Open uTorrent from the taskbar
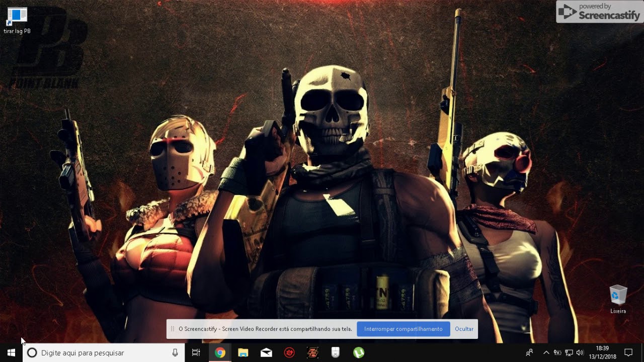 pyautogui.click(x=359, y=352)
